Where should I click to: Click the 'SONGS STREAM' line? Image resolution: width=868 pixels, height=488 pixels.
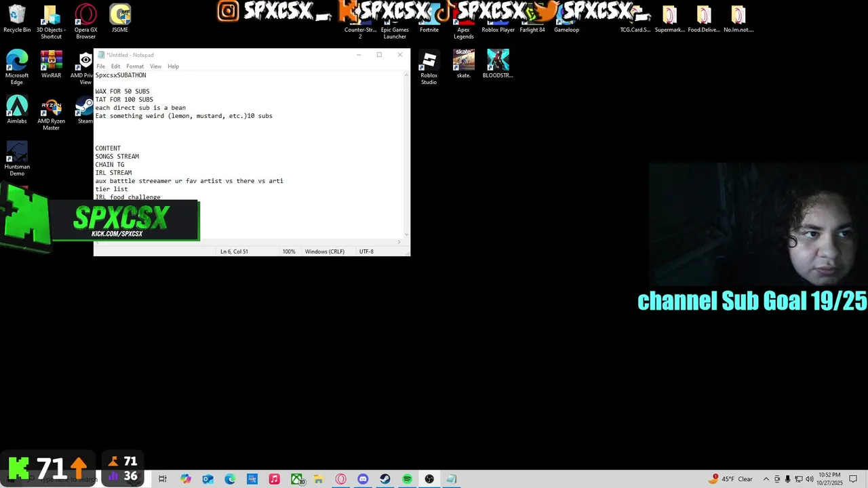pos(117,157)
